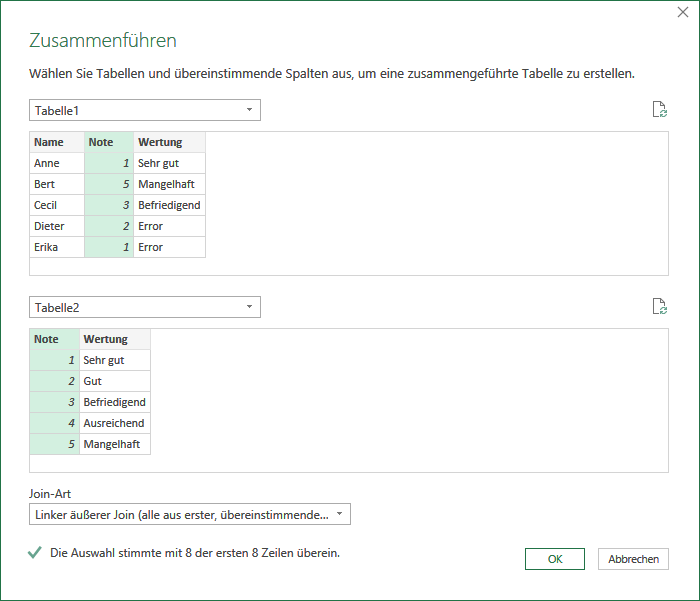Click 'Mangelhaft' in Bert's row
Image resolution: width=700 pixels, height=601 pixels.
(170, 184)
